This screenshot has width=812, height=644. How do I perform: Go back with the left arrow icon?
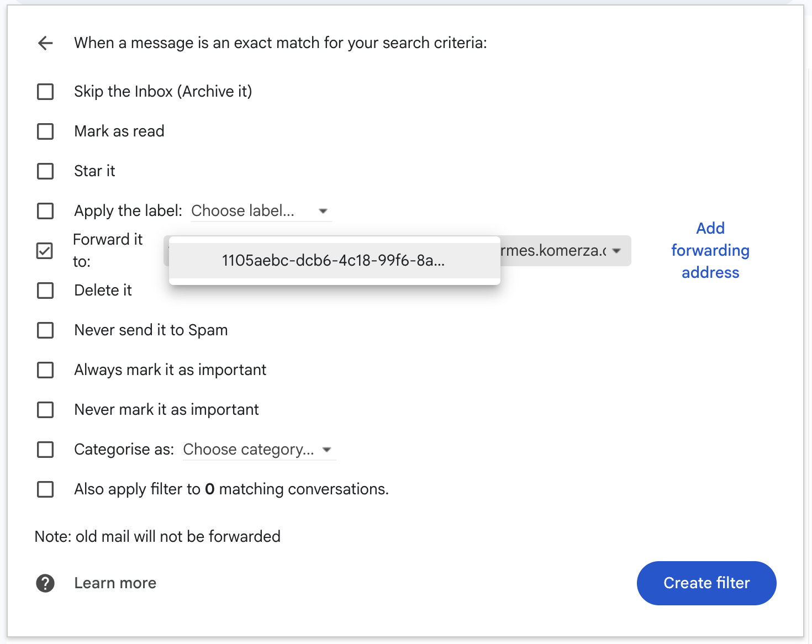[45, 43]
